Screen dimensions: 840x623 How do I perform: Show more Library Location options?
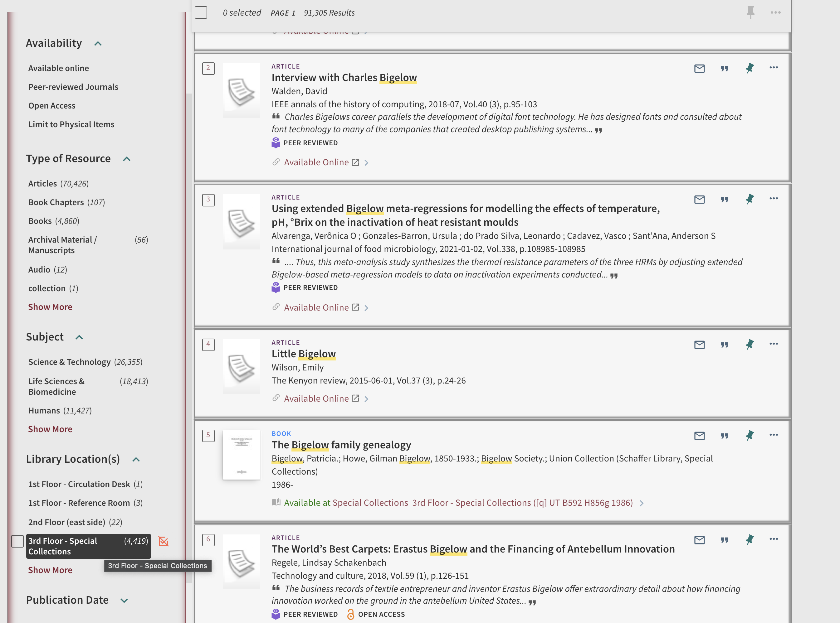point(50,570)
